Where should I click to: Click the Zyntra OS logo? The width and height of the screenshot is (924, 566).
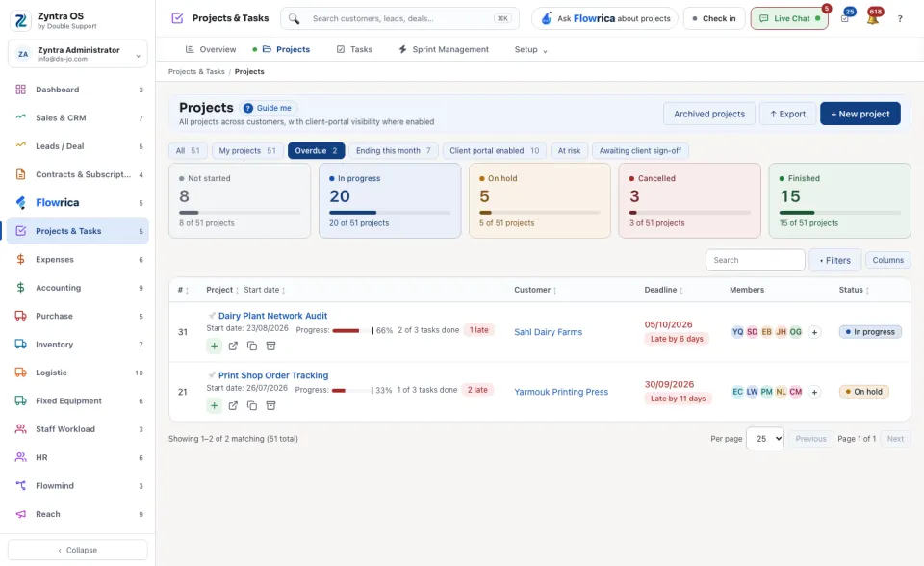point(20,20)
